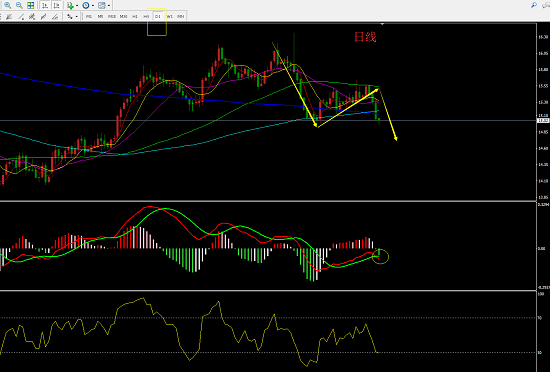Open the chat bubbles icon at top right
The height and width of the screenshot is (372, 550).
tap(546, 5)
